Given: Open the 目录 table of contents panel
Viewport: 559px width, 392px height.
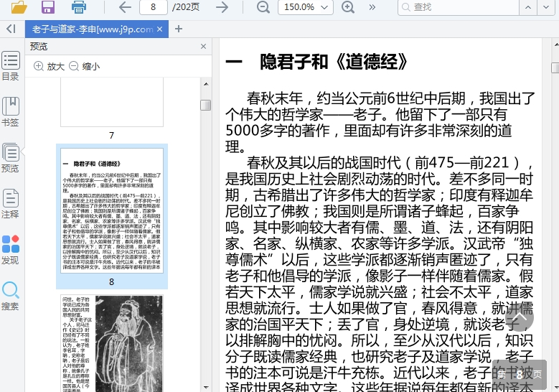Looking at the screenshot, I should [11, 66].
